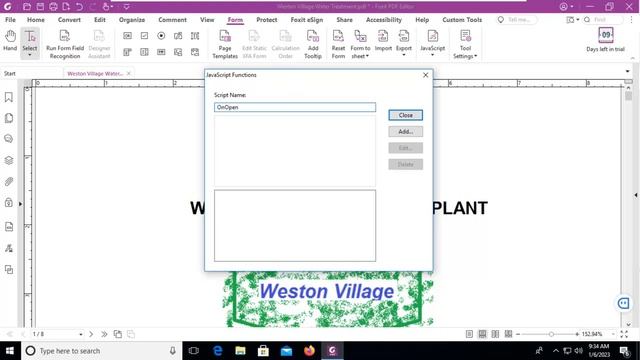This screenshot has height=360, width=640.
Task: Click Reset Form button
Action: pyautogui.click(x=338, y=44)
